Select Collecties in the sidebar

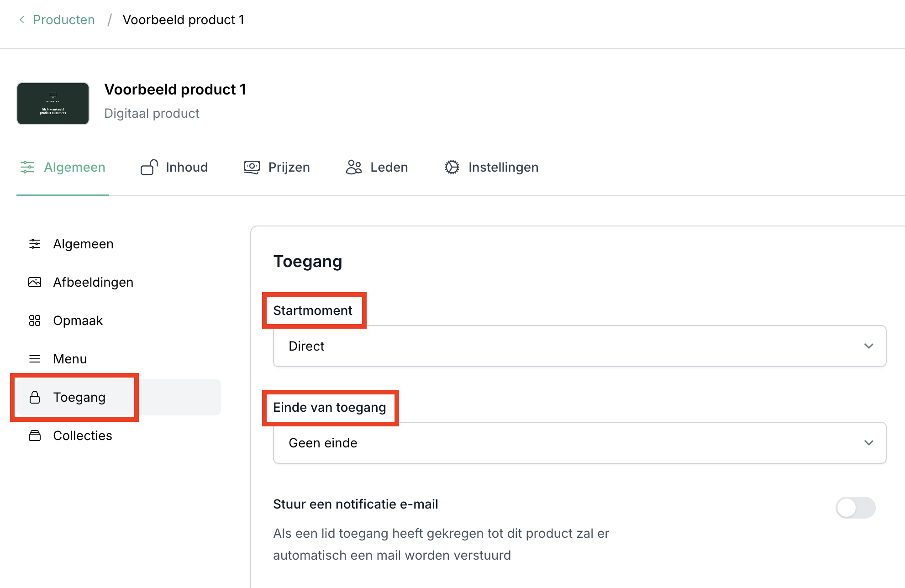tap(83, 436)
